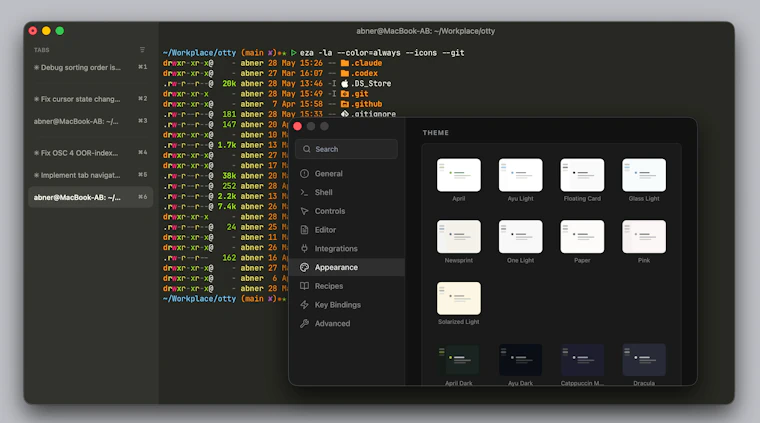
Task: Select the active ⌘6 abner@MacBook-AB tab
Action: pyautogui.click(x=91, y=197)
